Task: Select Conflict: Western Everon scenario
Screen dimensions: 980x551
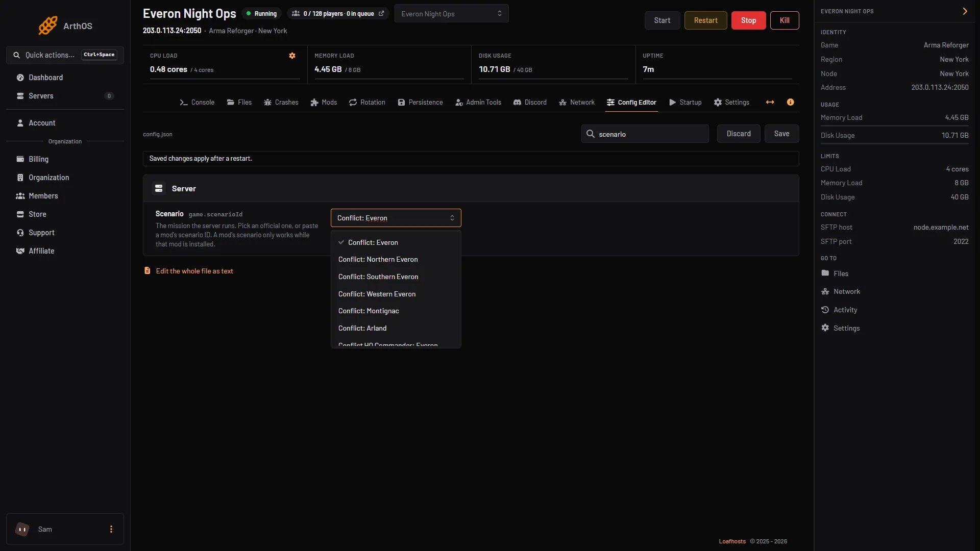Action: tap(396, 294)
